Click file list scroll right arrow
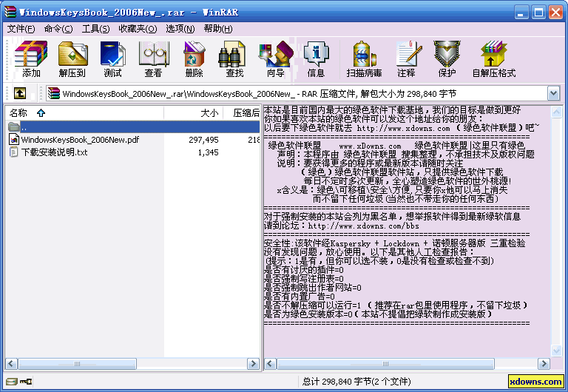Image resolution: width=568 pixels, height=392 pixels. pos(253,363)
